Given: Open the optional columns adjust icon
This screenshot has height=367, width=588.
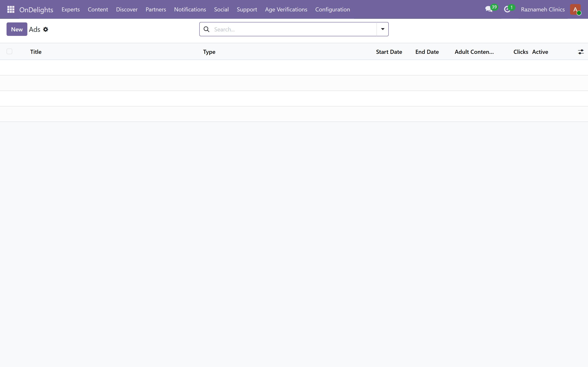Looking at the screenshot, I should pos(581,52).
